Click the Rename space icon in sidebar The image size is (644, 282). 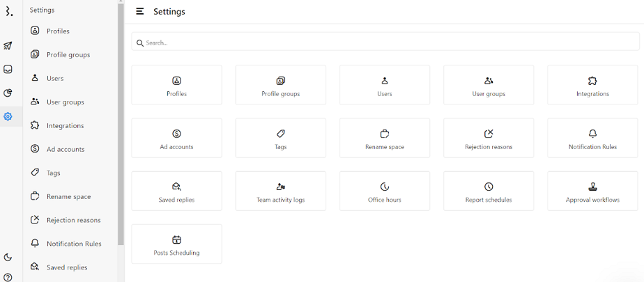coord(35,196)
